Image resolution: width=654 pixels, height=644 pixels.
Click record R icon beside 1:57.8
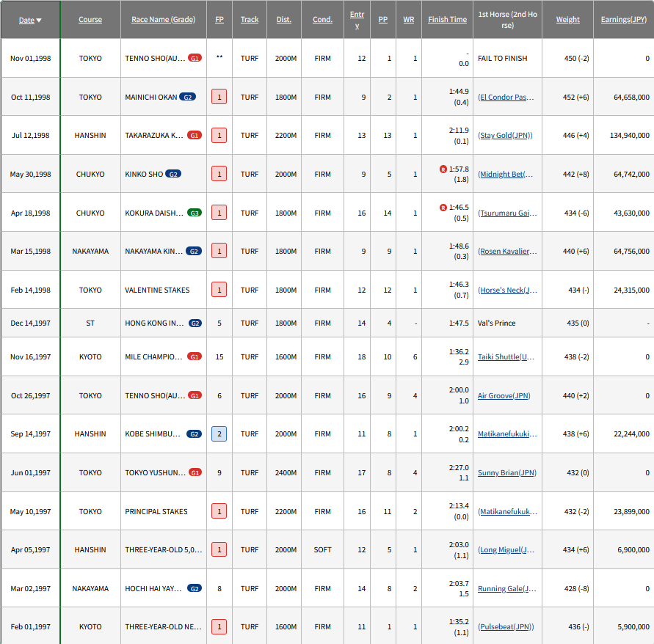click(443, 169)
